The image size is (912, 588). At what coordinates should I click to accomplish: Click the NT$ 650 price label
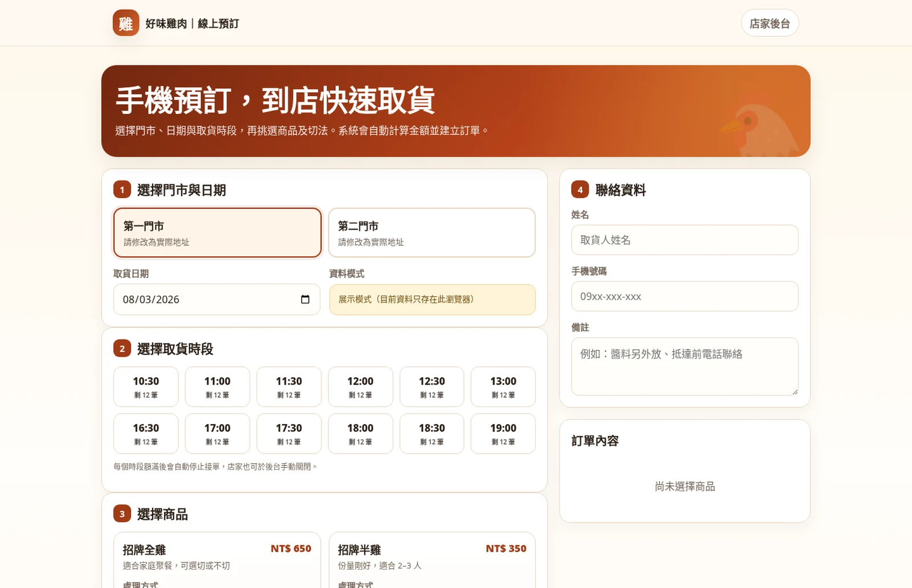291,549
